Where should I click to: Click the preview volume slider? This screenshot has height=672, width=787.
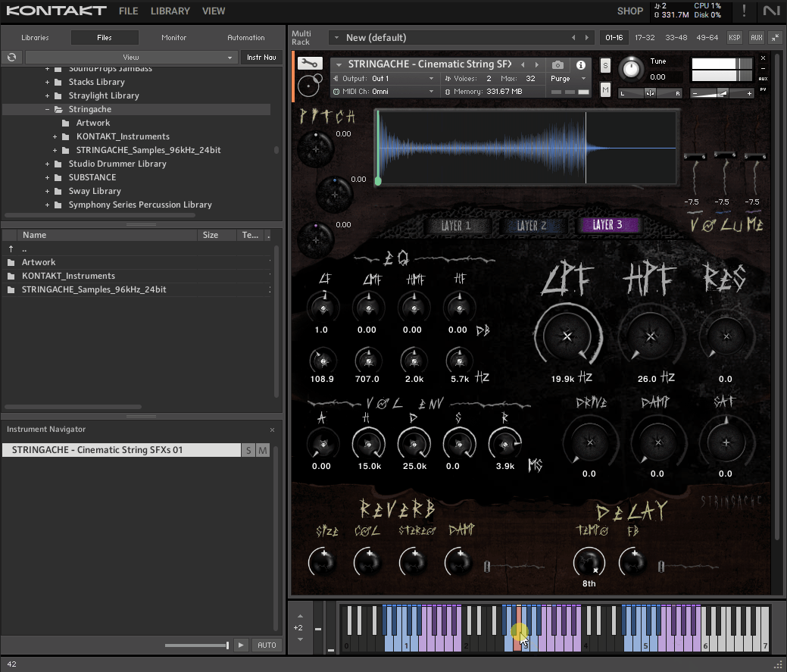pos(197,645)
